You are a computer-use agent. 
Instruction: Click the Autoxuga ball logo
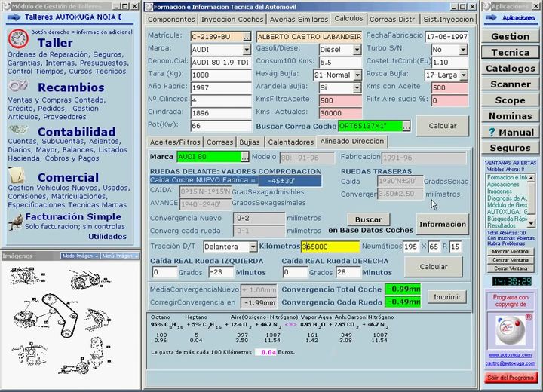point(510,330)
